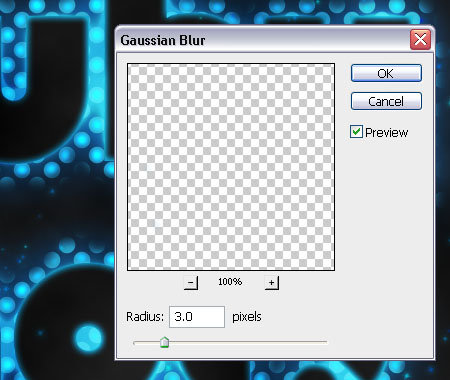450x380 pixels.
Task: Cancel the Gaussian Blur dialog
Action: (x=386, y=101)
